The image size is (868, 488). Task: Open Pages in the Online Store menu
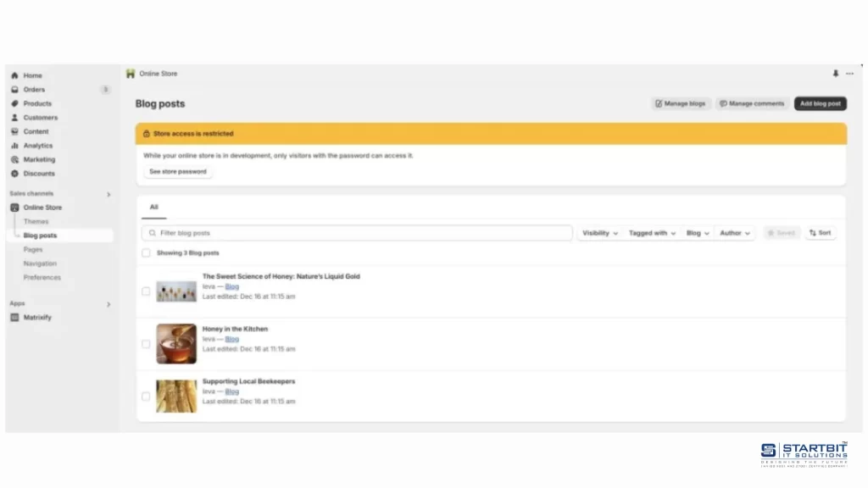[33, 249]
